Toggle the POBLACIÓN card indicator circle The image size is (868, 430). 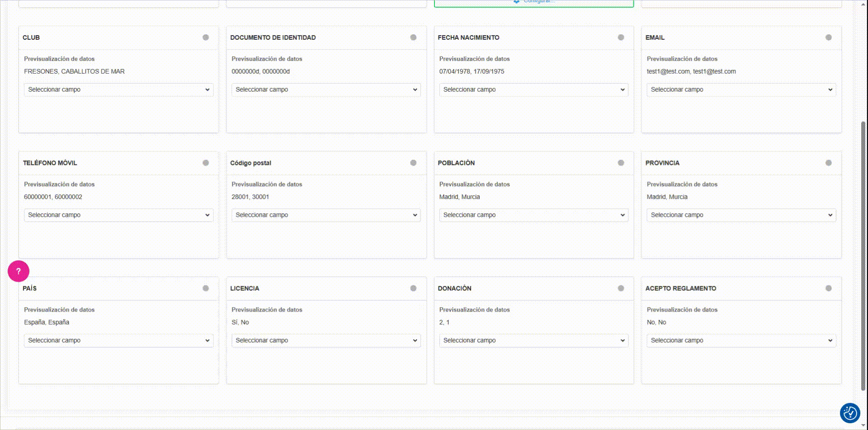tap(621, 163)
